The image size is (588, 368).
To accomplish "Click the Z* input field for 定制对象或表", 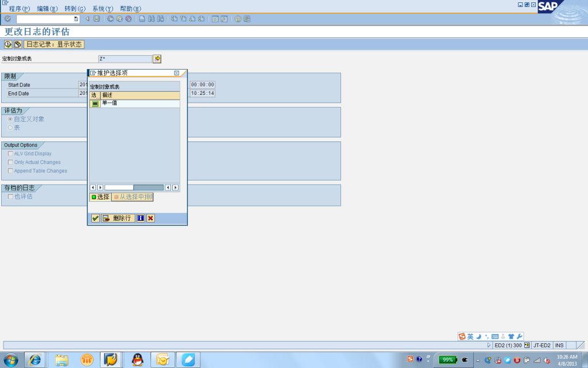I will [x=125, y=59].
